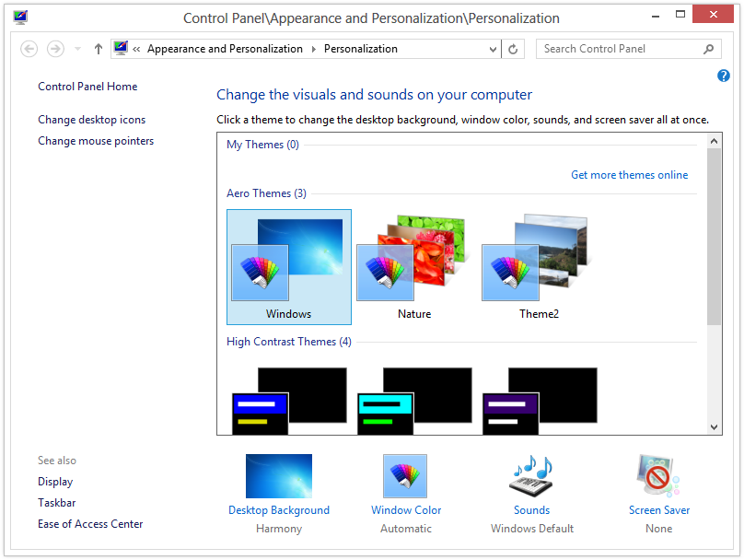Click the Window Color fan icon
The height and width of the screenshot is (560, 744).
point(406,476)
